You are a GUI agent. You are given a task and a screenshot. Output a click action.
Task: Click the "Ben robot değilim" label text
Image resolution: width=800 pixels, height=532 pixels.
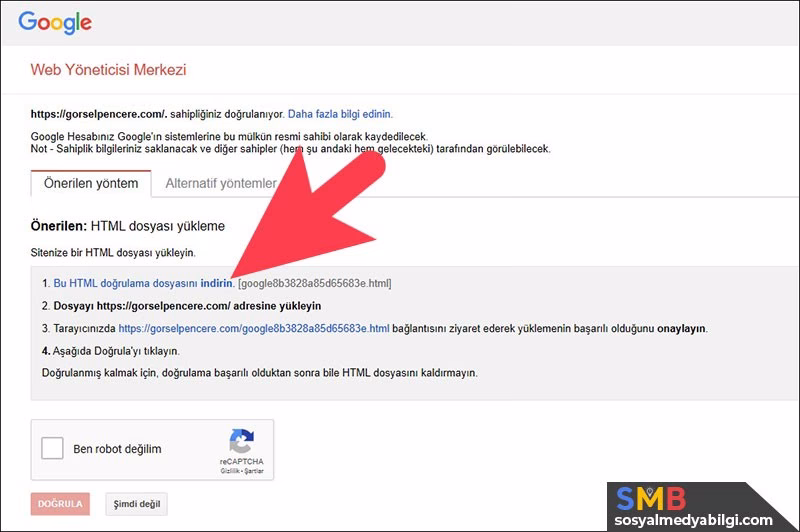click(x=117, y=449)
